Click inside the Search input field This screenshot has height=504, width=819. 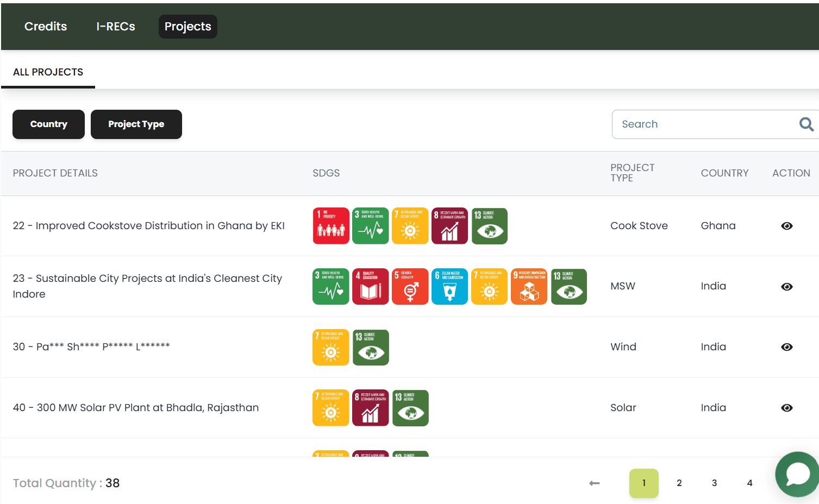click(x=696, y=124)
